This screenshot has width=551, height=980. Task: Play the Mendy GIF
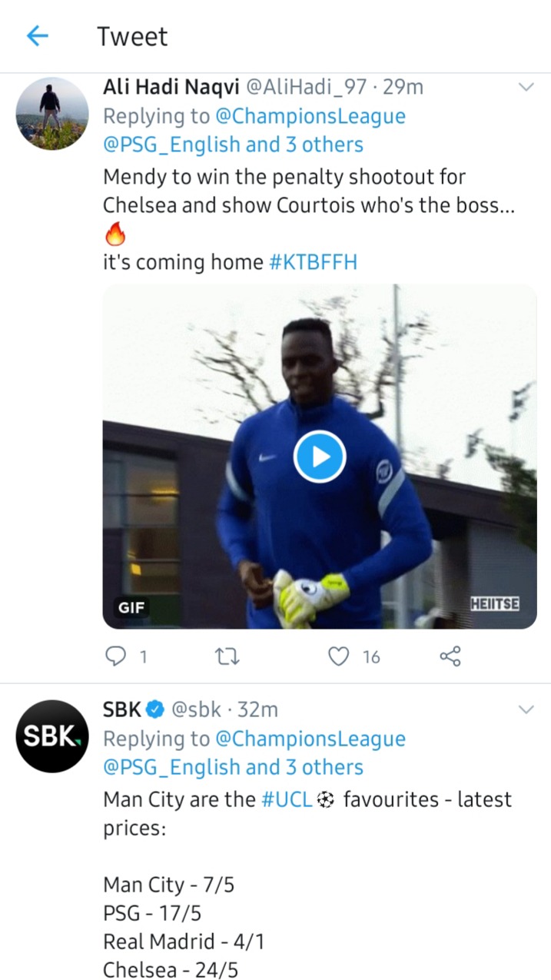(x=320, y=457)
